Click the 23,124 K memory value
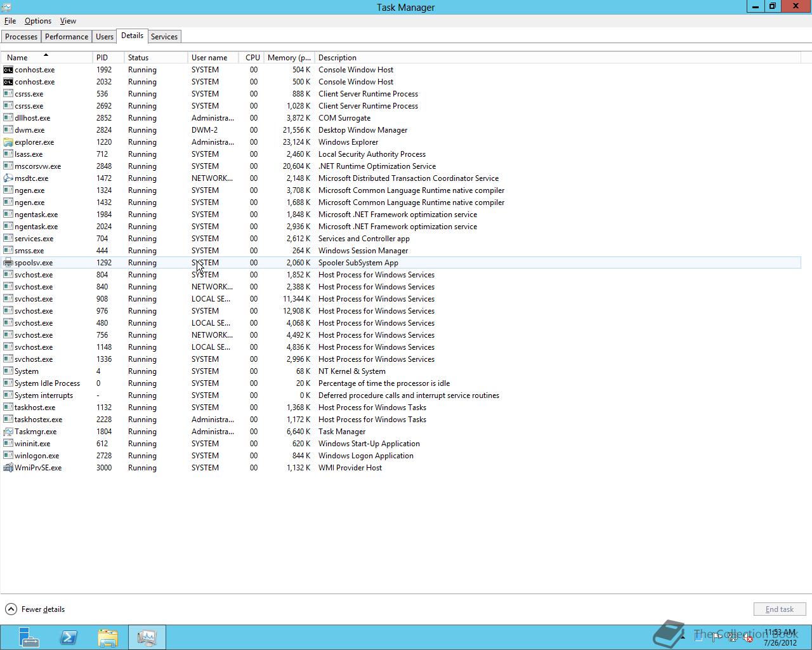Image resolution: width=812 pixels, height=650 pixels. point(296,142)
